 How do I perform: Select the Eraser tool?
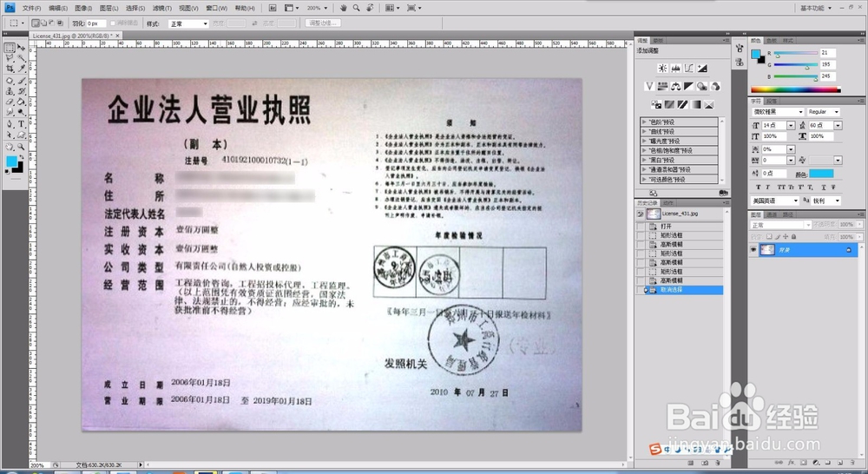click(10, 102)
